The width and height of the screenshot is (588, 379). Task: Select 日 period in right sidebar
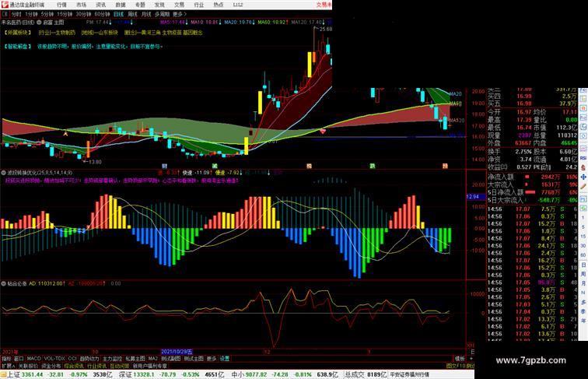click(x=583, y=265)
